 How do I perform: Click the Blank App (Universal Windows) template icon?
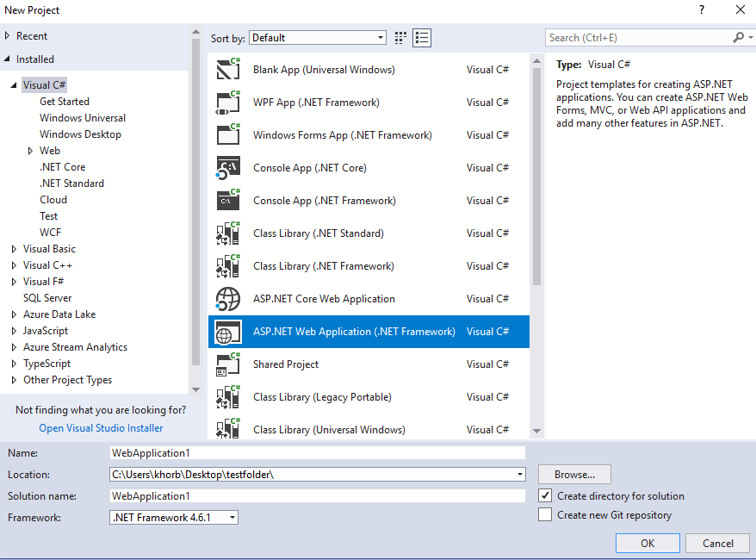[x=228, y=69]
